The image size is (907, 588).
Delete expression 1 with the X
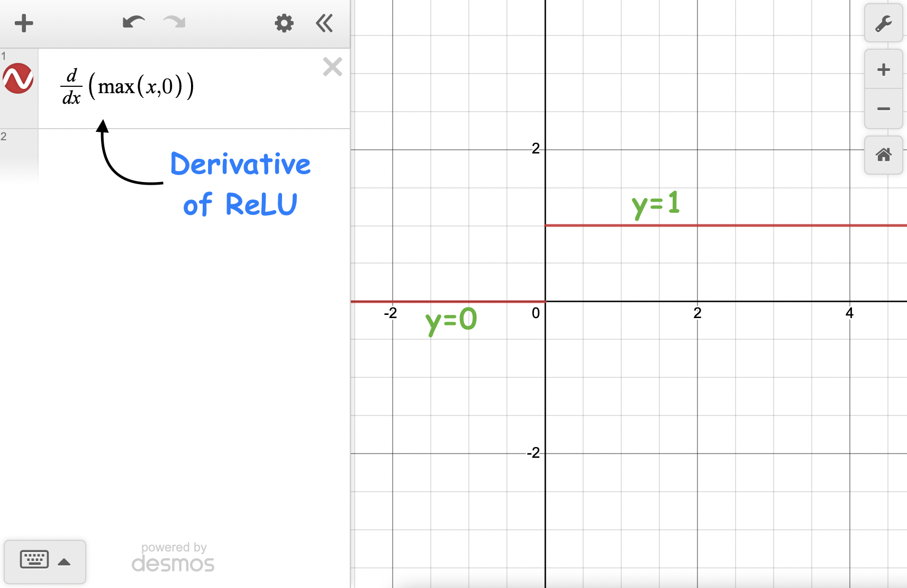[x=332, y=67]
